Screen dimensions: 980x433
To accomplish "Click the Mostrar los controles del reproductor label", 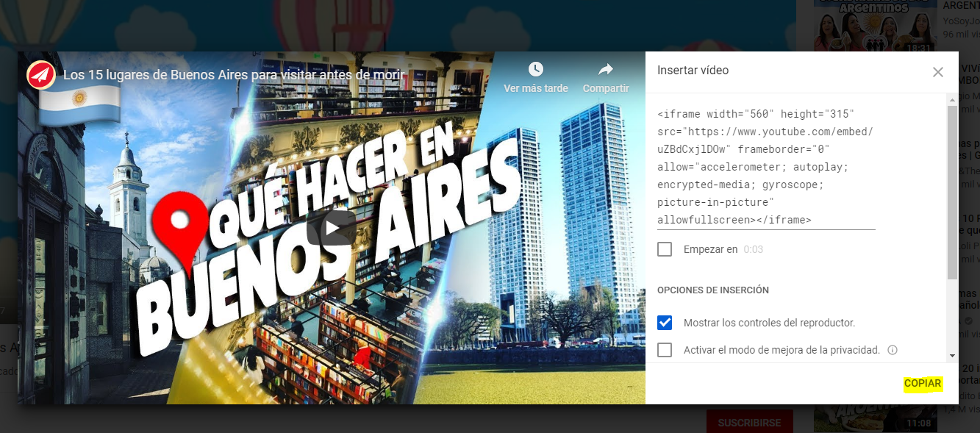I will point(770,323).
